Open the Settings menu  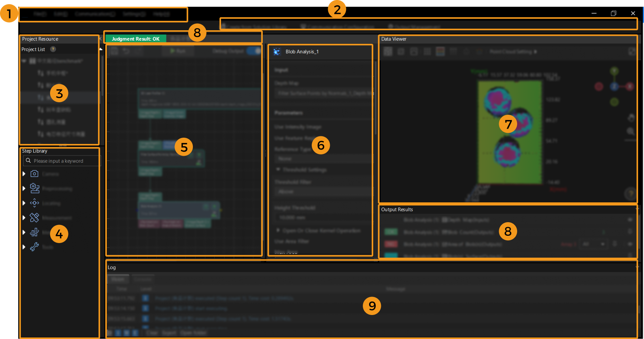[x=134, y=14]
